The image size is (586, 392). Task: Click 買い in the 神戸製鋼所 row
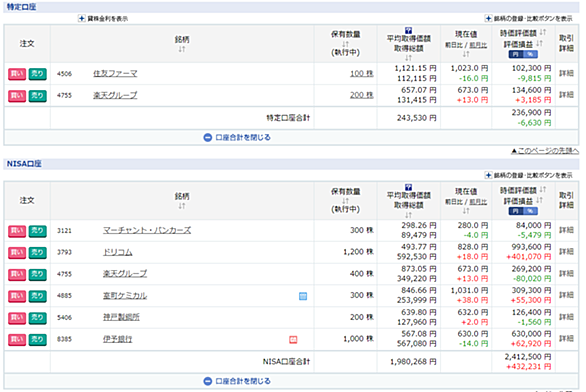pos(17,318)
